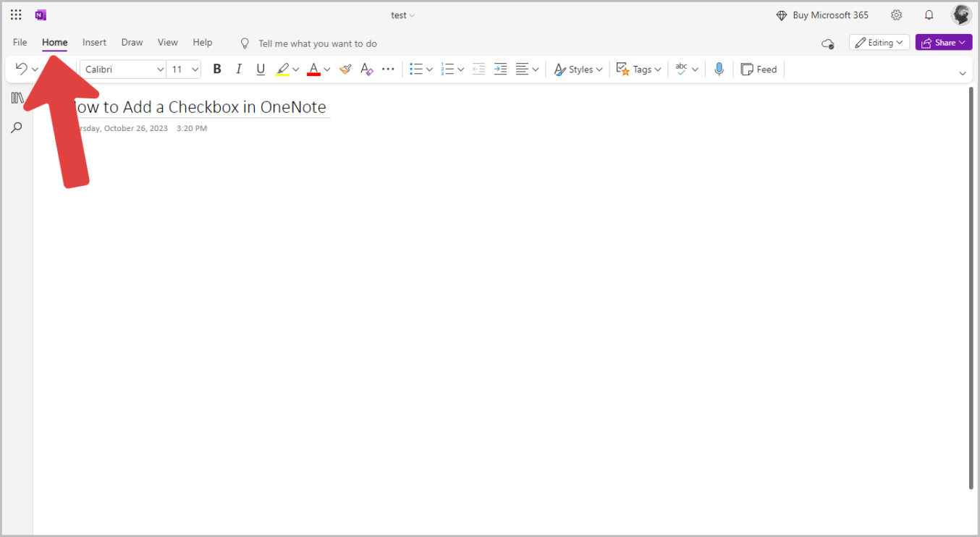The image size is (980, 537).
Task: Open the File menu
Action: 20,43
